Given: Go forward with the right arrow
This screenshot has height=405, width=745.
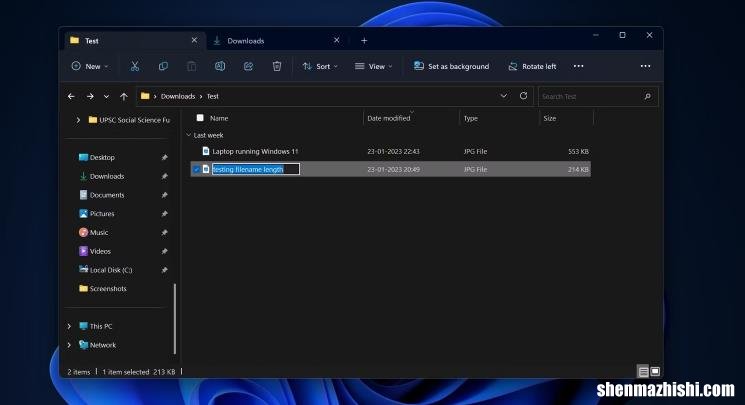Looking at the screenshot, I should coord(90,96).
